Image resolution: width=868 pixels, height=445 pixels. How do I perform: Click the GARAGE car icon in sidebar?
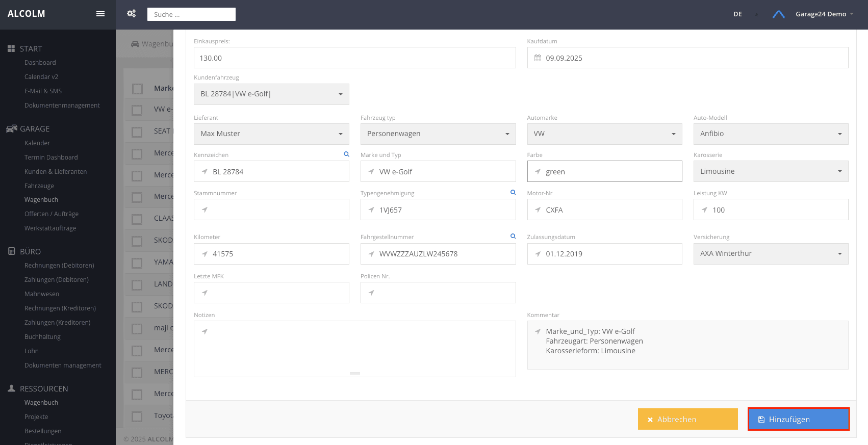11,128
